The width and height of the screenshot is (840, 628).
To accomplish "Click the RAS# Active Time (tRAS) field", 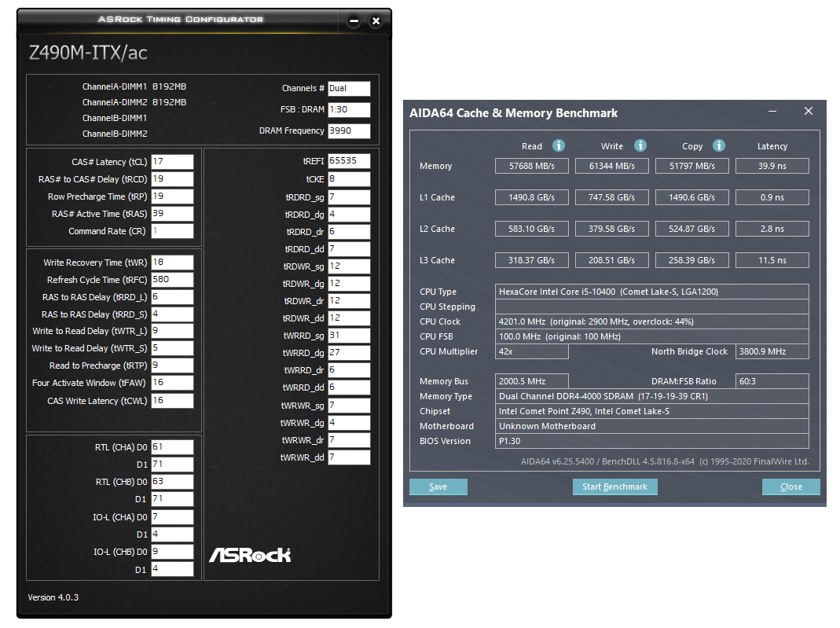I will tap(172, 213).
